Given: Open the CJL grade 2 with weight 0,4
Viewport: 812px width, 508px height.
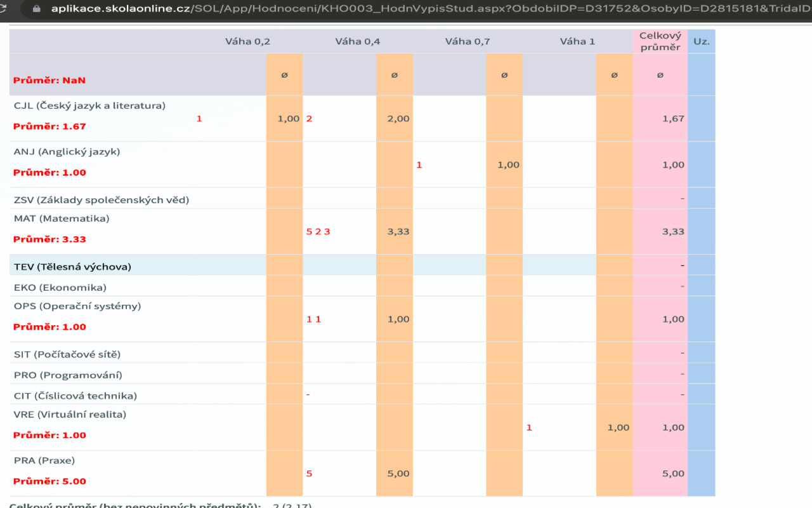Looking at the screenshot, I should pos(309,119).
